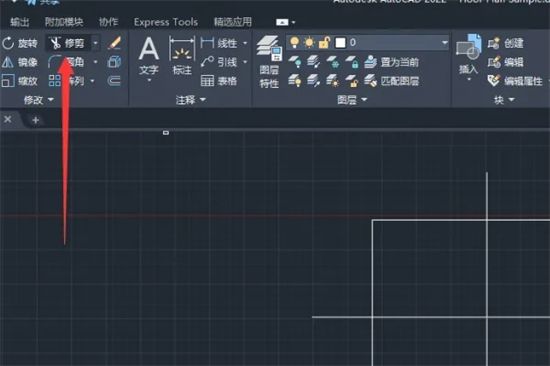550x366 pixels.
Task: Click the Offset icon in Modify panel
Action: (114, 81)
